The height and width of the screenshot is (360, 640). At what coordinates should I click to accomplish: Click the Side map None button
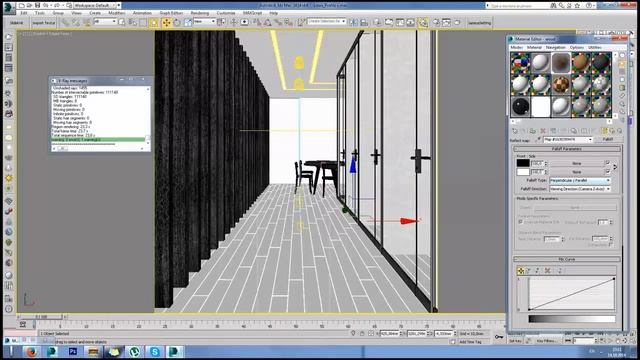576,172
